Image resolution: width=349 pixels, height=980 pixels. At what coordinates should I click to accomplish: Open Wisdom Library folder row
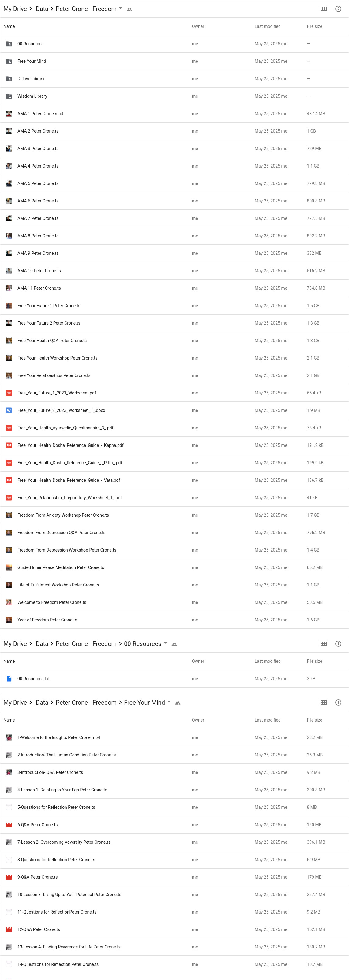point(32,96)
